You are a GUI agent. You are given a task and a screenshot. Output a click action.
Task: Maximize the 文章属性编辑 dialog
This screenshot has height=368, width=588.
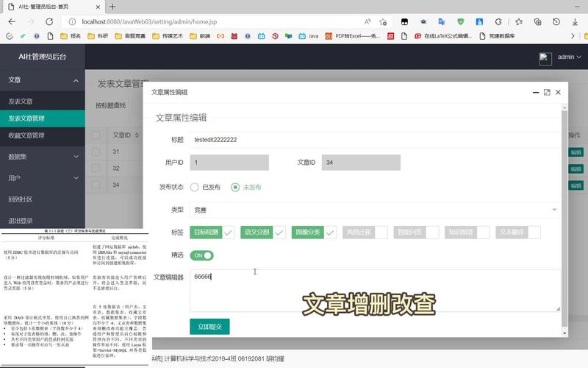547,93
